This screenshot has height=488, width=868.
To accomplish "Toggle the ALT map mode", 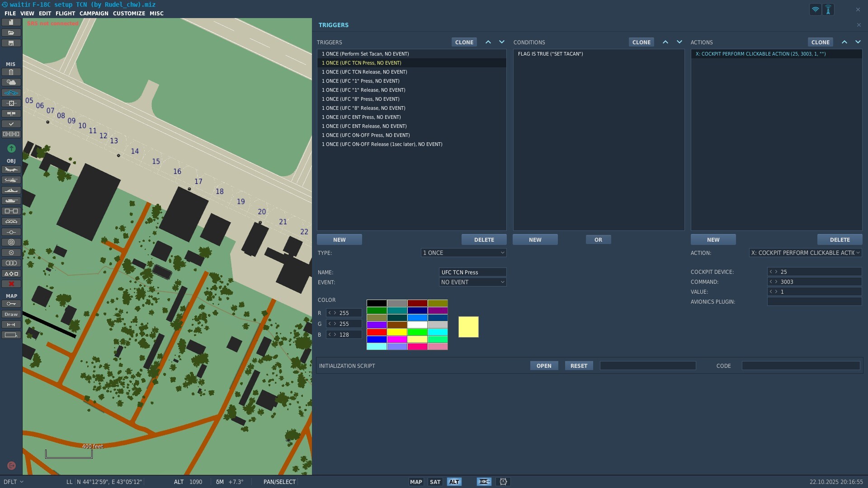I will click(x=454, y=482).
